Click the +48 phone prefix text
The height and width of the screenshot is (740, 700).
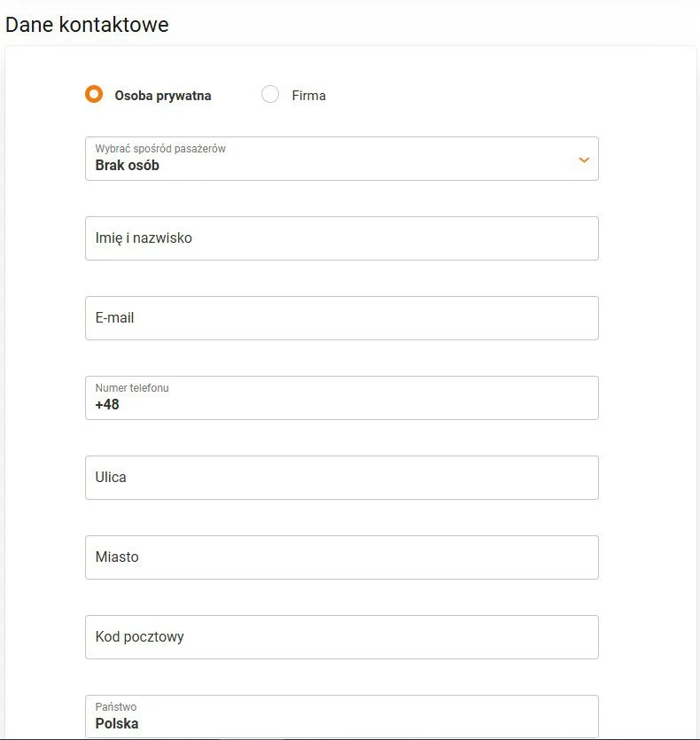tap(107, 405)
